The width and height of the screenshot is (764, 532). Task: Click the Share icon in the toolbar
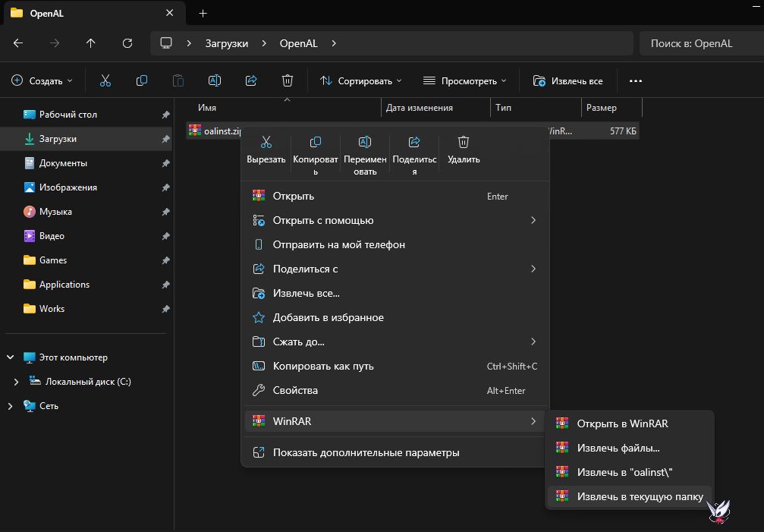click(x=251, y=81)
